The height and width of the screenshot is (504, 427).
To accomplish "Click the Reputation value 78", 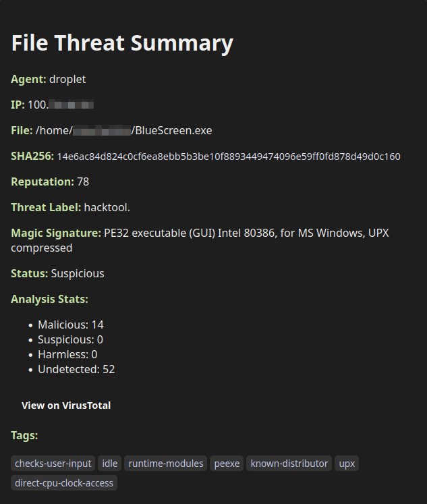I will 83,181.
